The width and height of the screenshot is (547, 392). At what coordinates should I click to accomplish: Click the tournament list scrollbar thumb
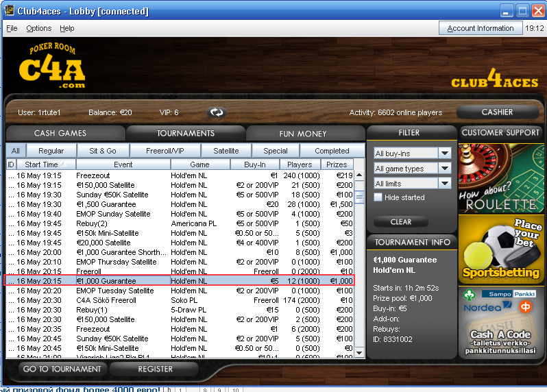pyautogui.click(x=359, y=197)
